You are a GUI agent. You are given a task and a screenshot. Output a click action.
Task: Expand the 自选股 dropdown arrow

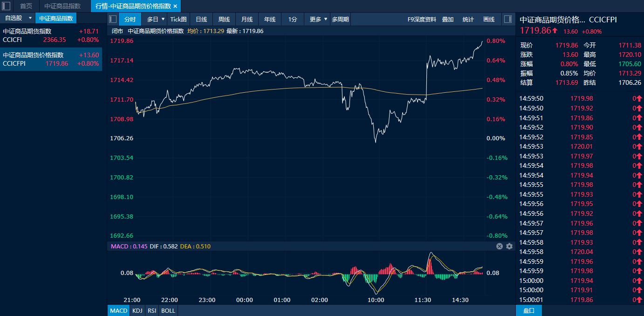pos(30,18)
